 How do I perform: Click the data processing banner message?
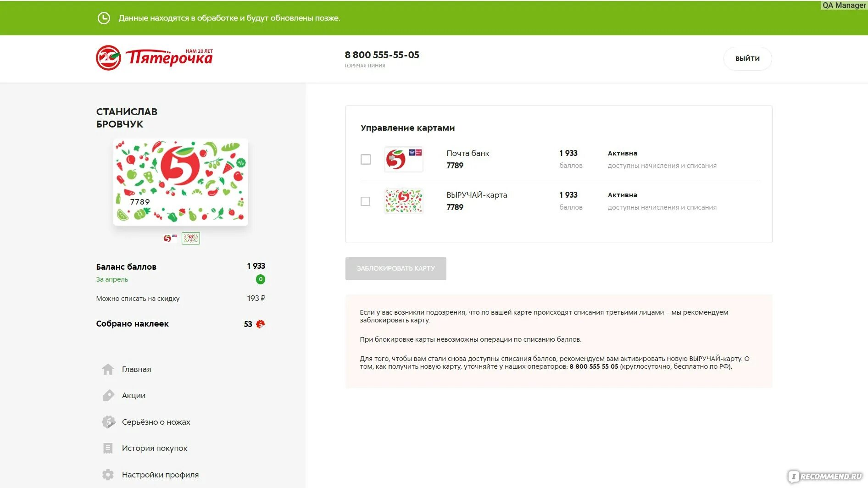coord(229,18)
